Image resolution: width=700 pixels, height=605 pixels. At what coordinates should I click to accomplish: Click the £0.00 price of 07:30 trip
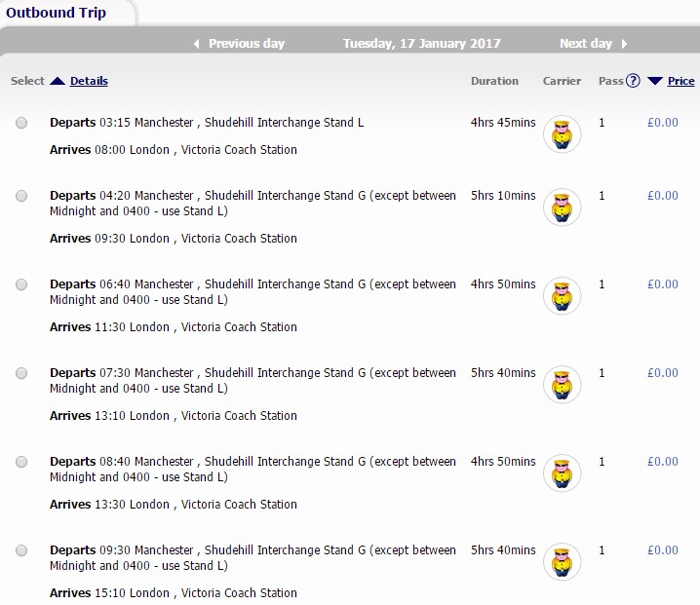663,372
